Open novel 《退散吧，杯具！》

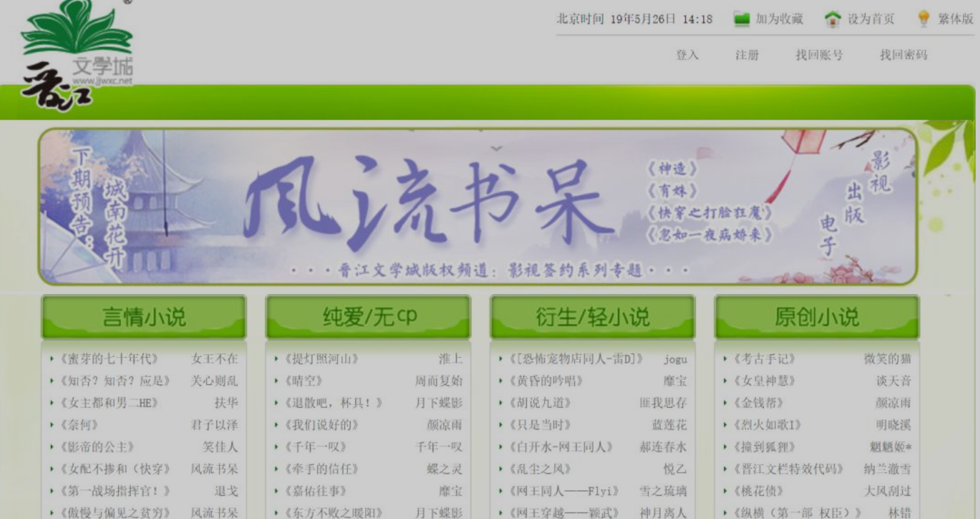coord(333,403)
